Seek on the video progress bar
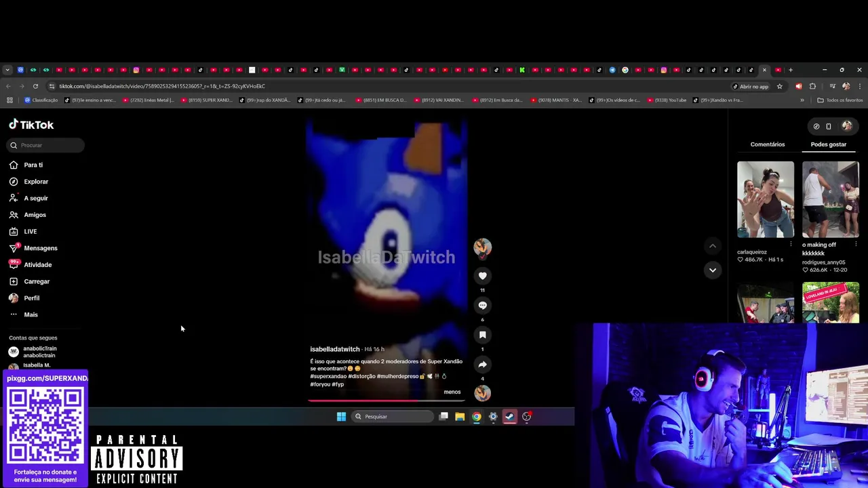868x488 pixels. tap(387, 401)
